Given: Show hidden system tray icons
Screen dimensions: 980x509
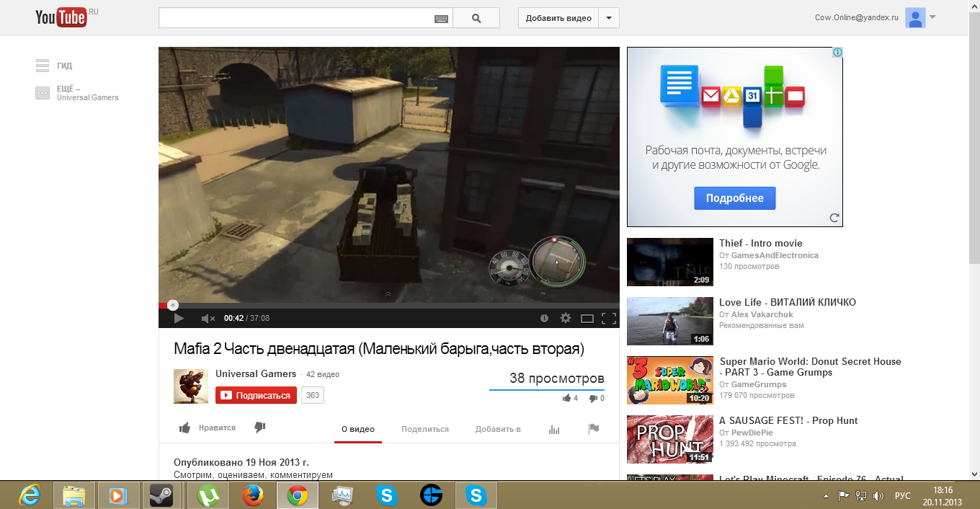Looking at the screenshot, I should [826, 496].
